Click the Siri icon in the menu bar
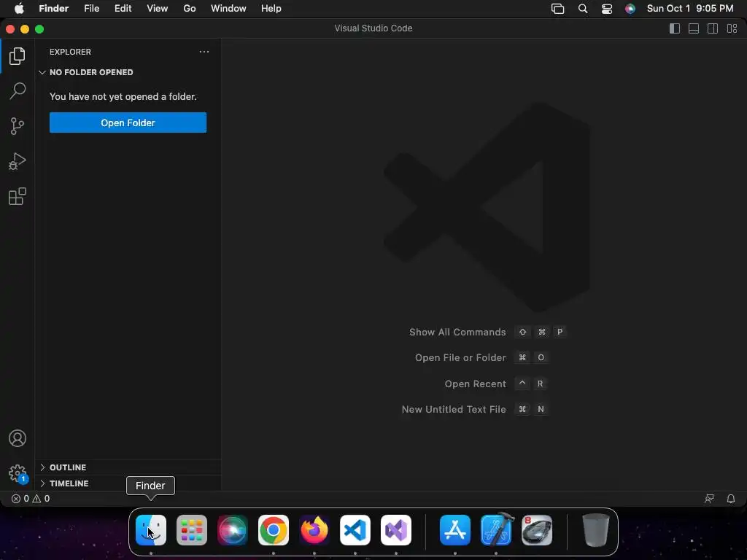This screenshot has height=560, width=747. (630, 9)
